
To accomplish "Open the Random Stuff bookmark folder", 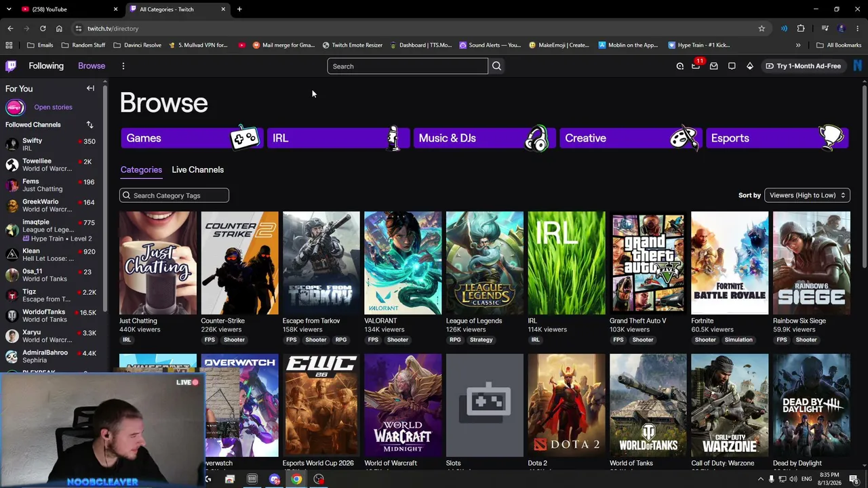I will pos(83,45).
